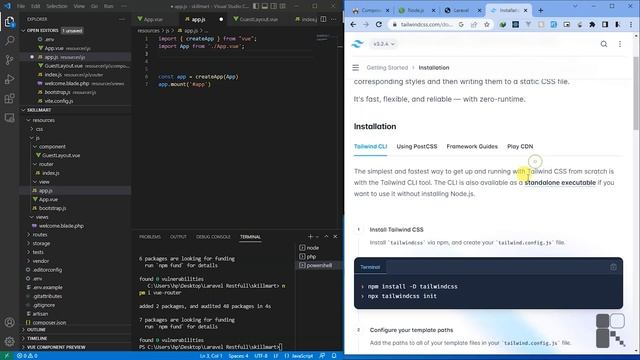Open search on Tailwind docs
Image resolution: width=640 pixels, height=360 pixels.
(604, 44)
